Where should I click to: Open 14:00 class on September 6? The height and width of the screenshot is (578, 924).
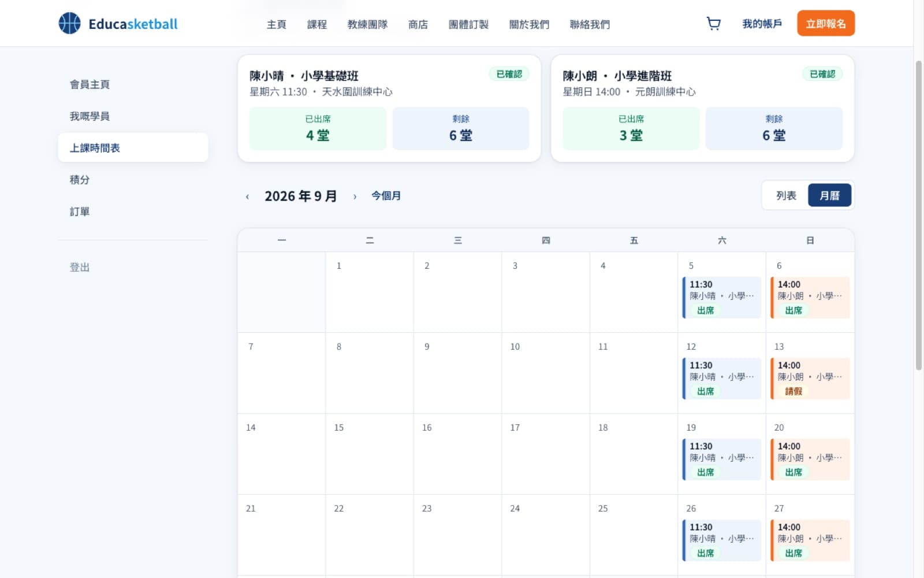[x=810, y=298]
